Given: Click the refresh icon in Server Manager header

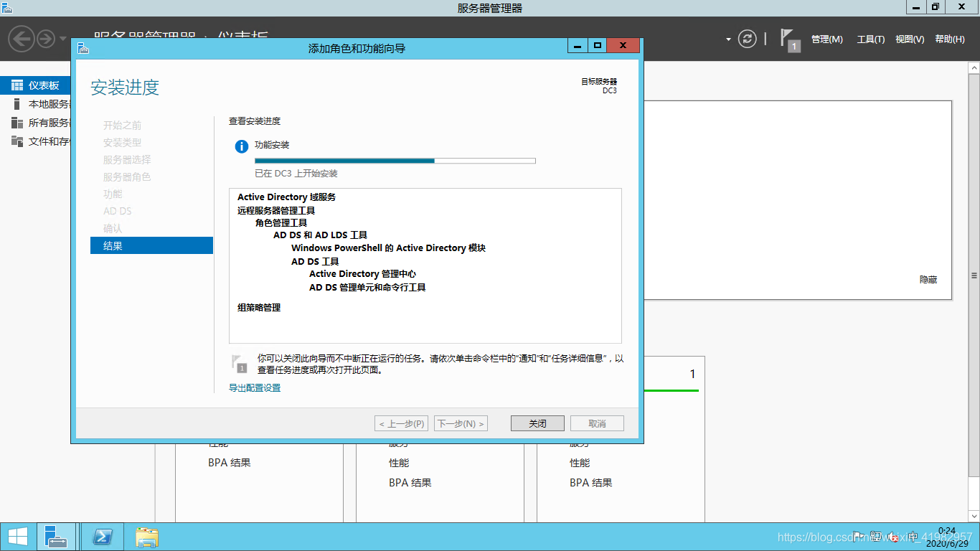Looking at the screenshot, I should pos(748,39).
